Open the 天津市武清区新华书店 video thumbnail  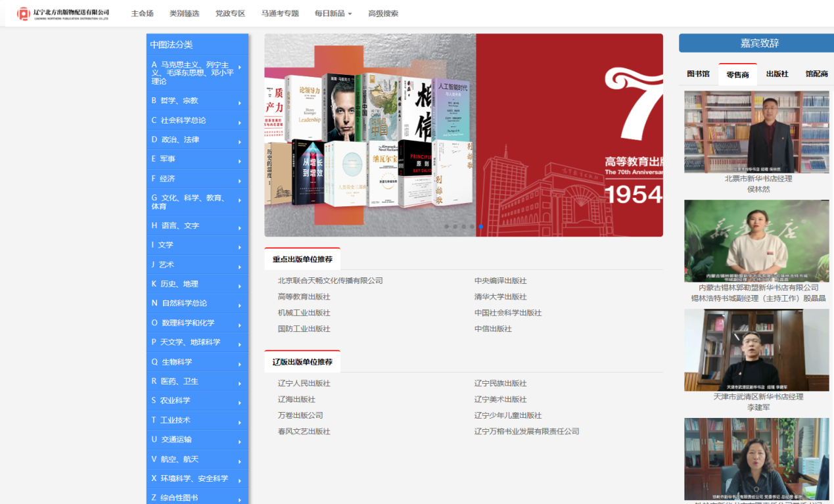pos(756,350)
